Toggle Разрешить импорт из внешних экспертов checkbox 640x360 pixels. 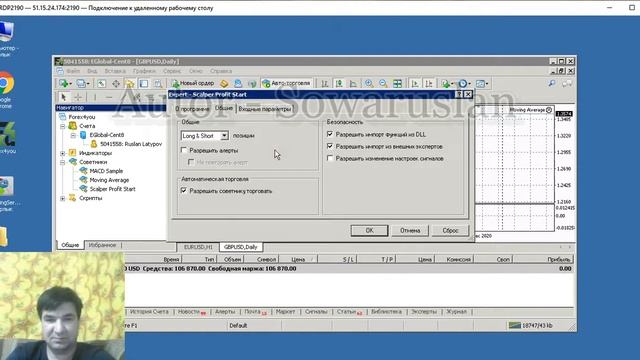[330, 146]
